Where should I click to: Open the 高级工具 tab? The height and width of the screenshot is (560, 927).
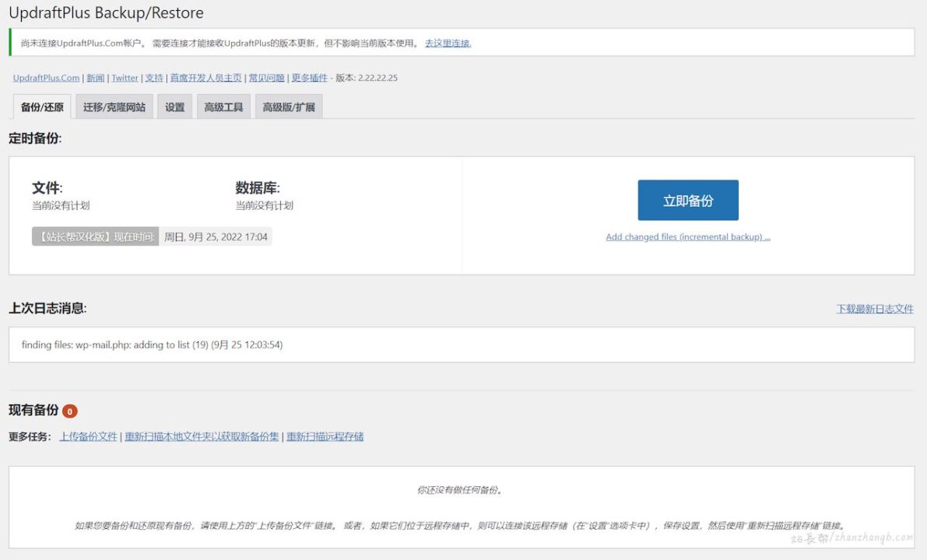pyautogui.click(x=223, y=106)
